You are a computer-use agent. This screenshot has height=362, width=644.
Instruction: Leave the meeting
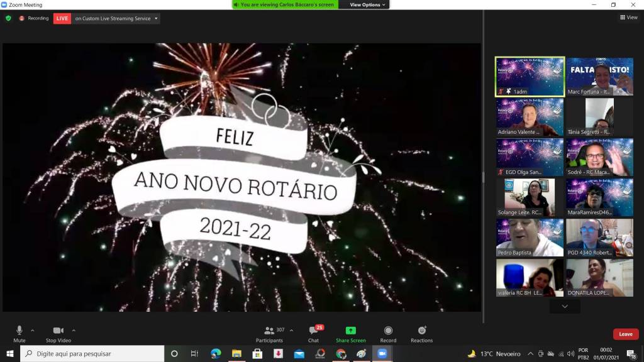click(x=625, y=334)
